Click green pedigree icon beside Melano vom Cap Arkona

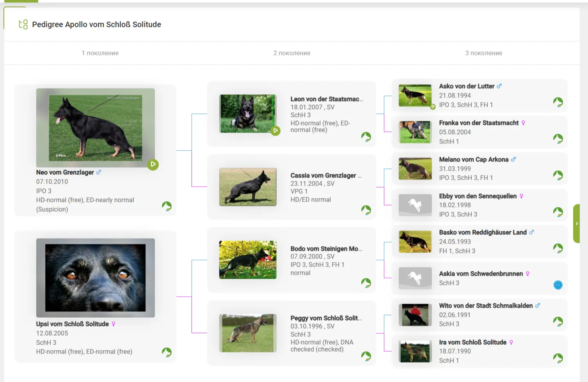tap(558, 175)
